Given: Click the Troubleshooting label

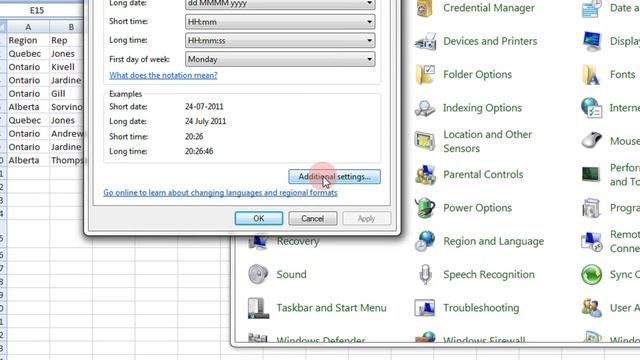Looking at the screenshot, I should tap(481, 308).
